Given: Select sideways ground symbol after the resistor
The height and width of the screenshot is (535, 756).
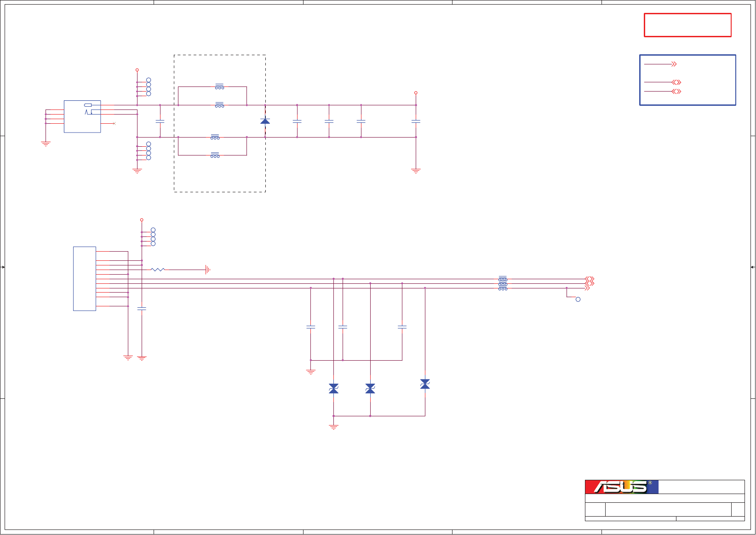Looking at the screenshot, I should pyautogui.click(x=208, y=270).
